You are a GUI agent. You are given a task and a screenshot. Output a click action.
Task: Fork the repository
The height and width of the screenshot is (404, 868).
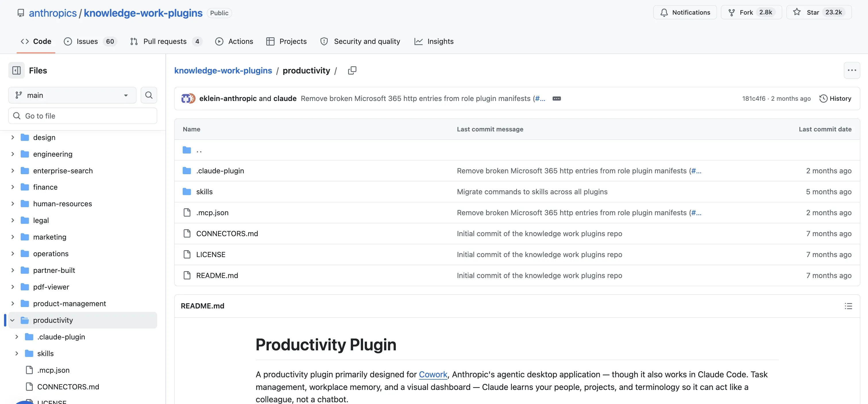751,12
